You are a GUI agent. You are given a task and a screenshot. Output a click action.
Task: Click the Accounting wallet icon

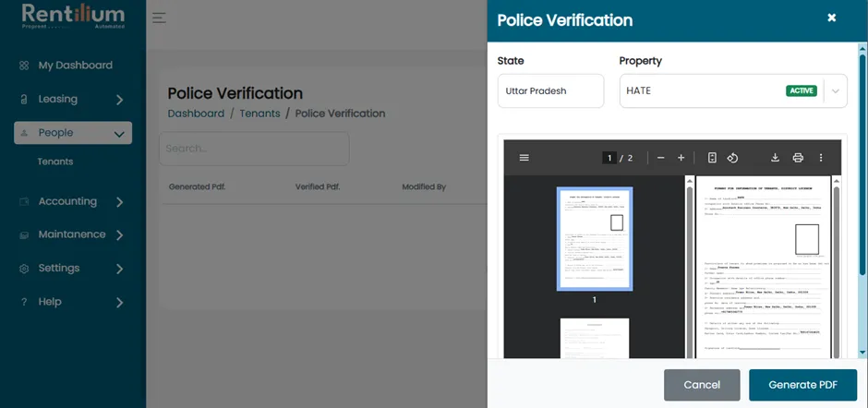24,201
